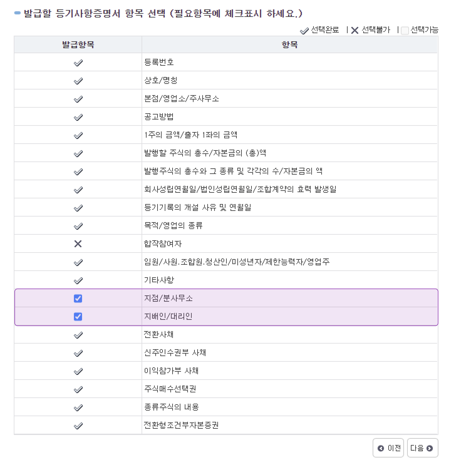Click the 선택가능 legend checkbox

point(405,30)
